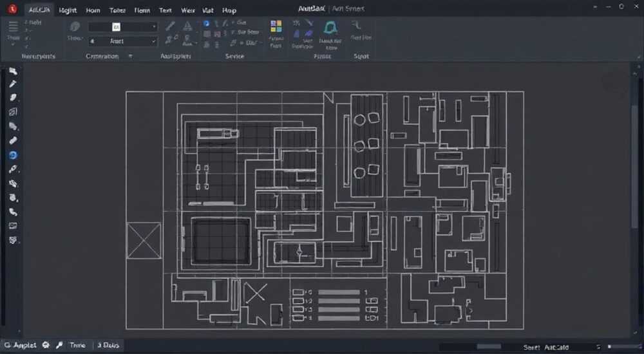Image resolution: width=644 pixels, height=354 pixels.
Task: Click the wrench icon in status bar
Action: pos(59,346)
